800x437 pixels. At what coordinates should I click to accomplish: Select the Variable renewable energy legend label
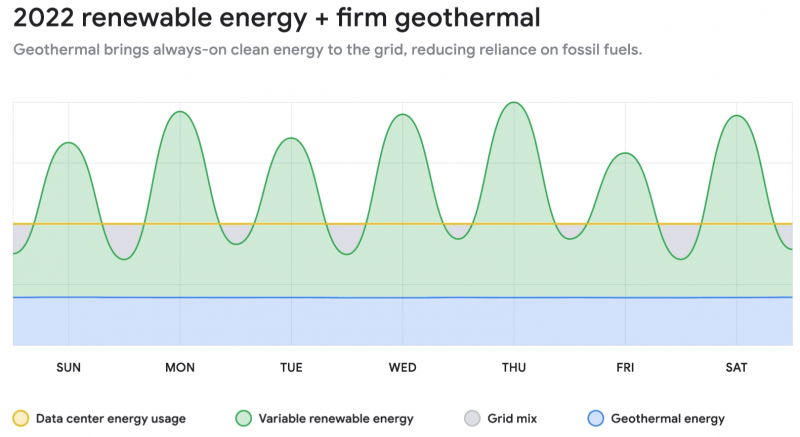335,418
